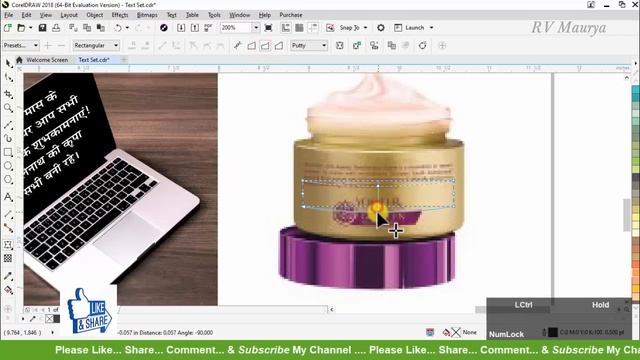This screenshot has height=360, width=640.
Task: Select the Crop tool
Action: [x=9, y=94]
